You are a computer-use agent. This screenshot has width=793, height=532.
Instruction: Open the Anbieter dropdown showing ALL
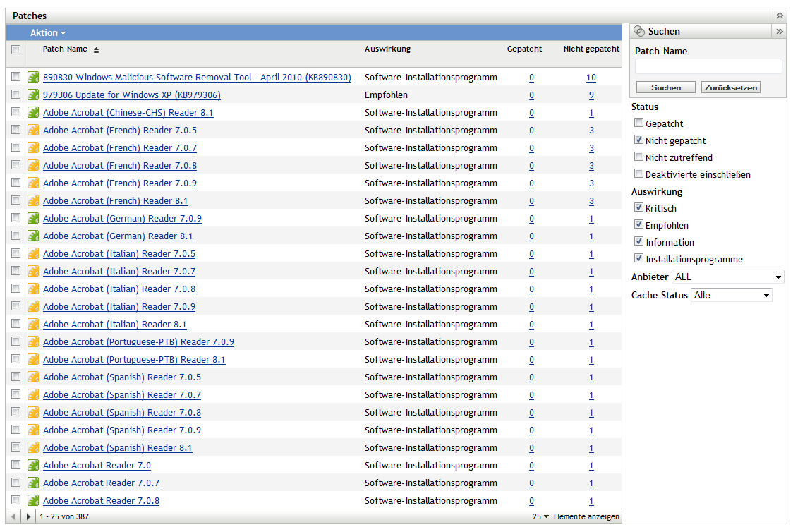tap(728, 277)
